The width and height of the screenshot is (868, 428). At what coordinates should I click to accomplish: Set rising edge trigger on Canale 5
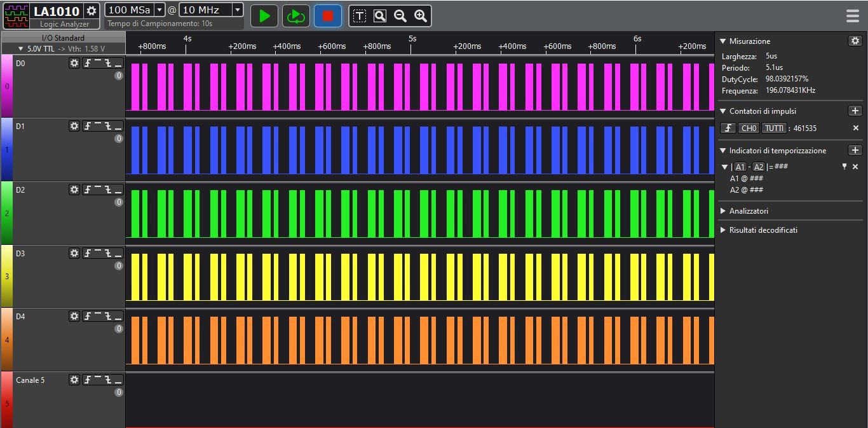pyautogui.click(x=88, y=380)
